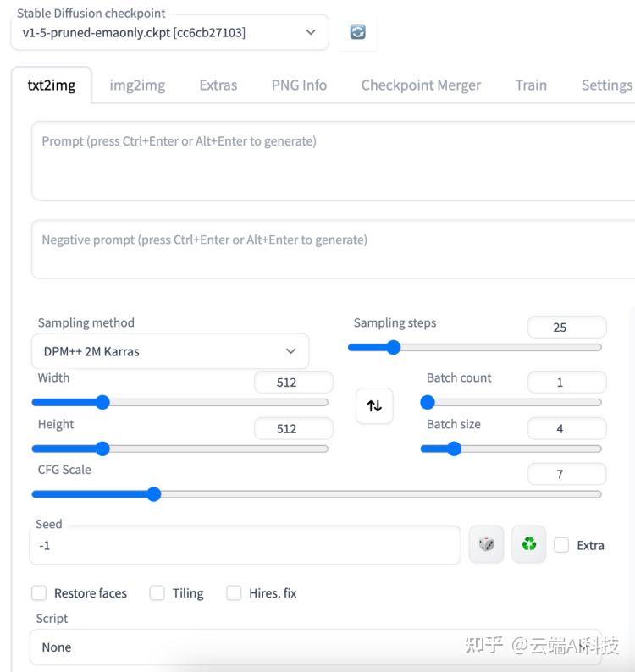Switch to the img2img tab
635x672 pixels.
(x=137, y=85)
